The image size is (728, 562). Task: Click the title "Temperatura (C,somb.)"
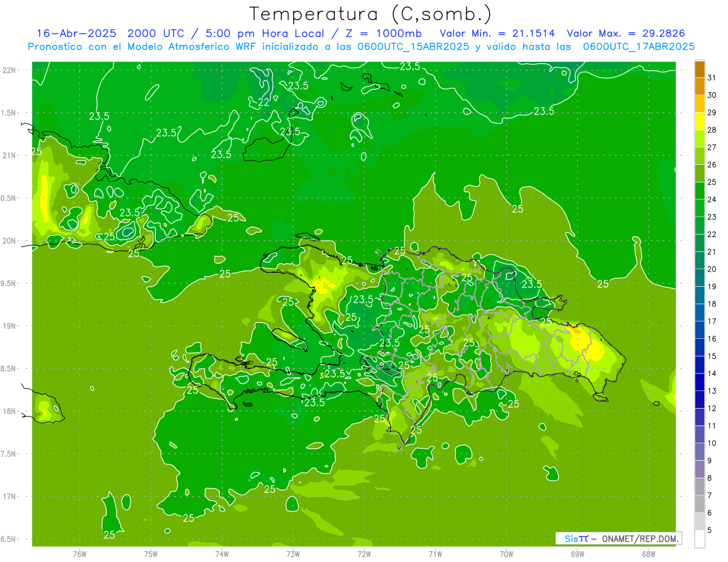pos(371,15)
